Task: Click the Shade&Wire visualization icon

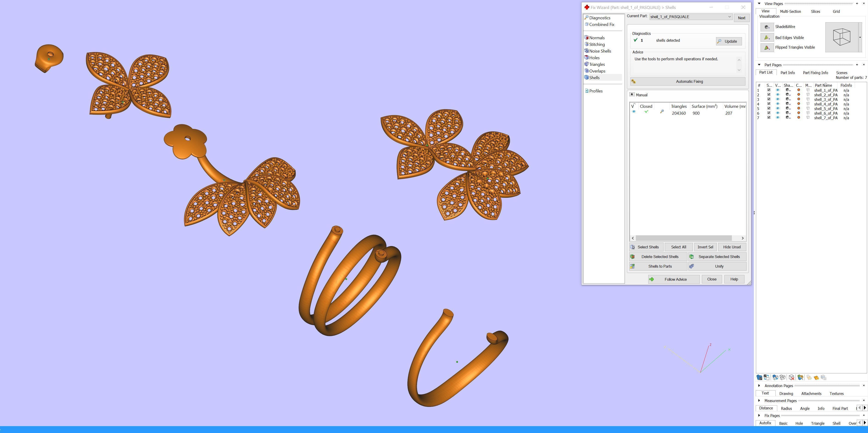Action: point(767,27)
